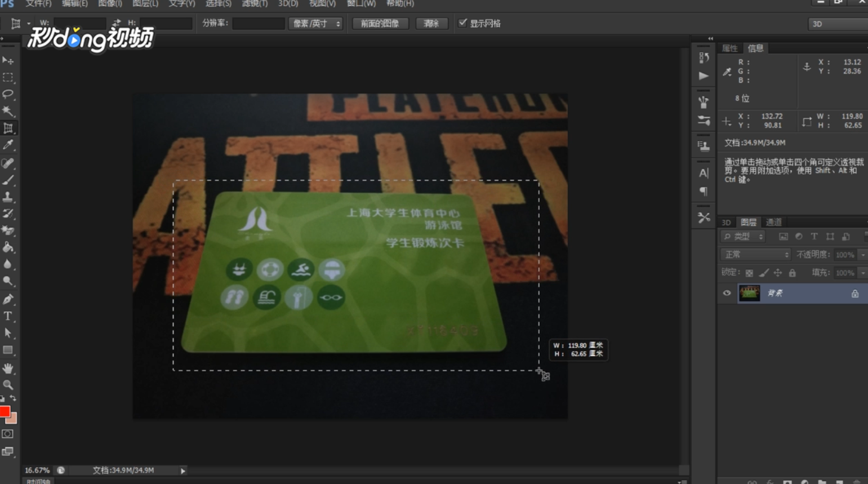Open the 滤镜(T) menu

(255, 4)
